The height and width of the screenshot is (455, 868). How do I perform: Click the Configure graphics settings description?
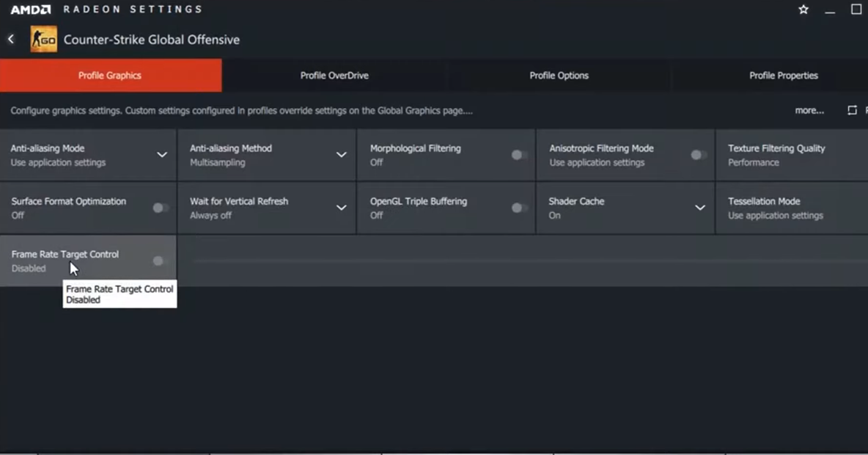241,110
